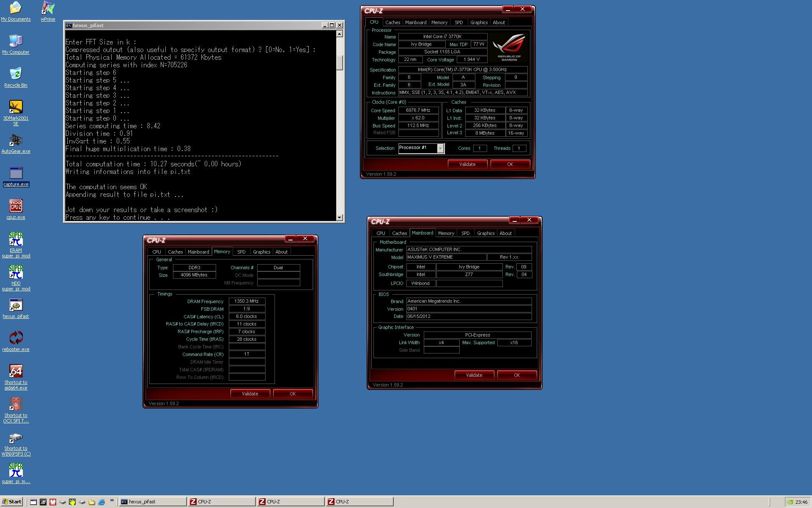Screen dimensions: 812x508
Task: Switch to hexus_pifast taskbar button
Action: (153, 502)
